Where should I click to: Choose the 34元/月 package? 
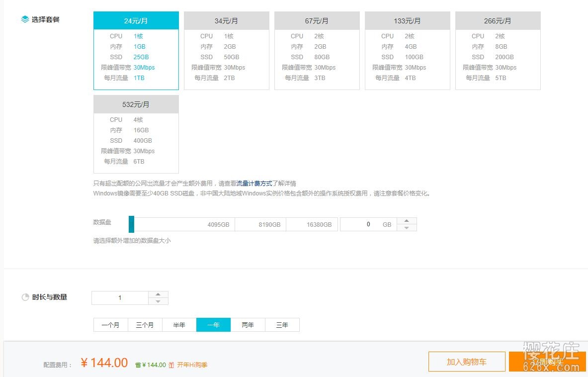pos(227,51)
